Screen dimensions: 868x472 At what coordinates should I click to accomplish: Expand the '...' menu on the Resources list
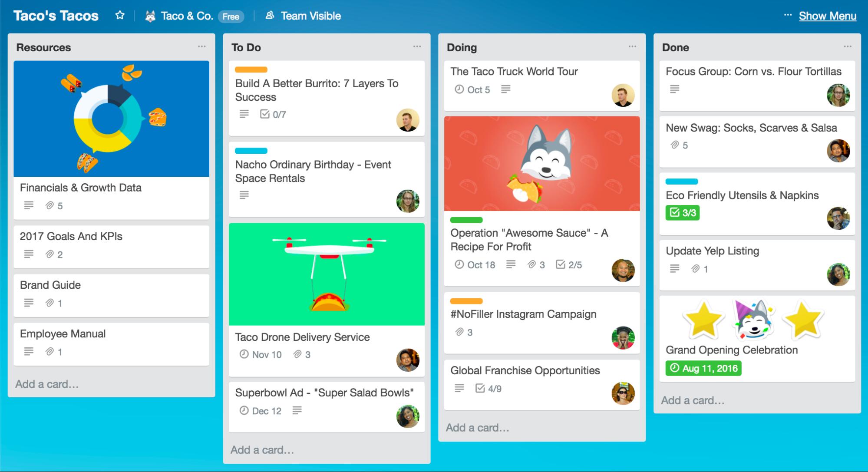pyautogui.click(x=205, y=48)
